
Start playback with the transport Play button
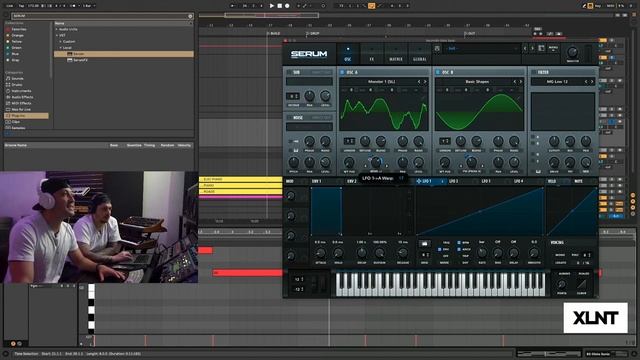[x=272, y=6]
